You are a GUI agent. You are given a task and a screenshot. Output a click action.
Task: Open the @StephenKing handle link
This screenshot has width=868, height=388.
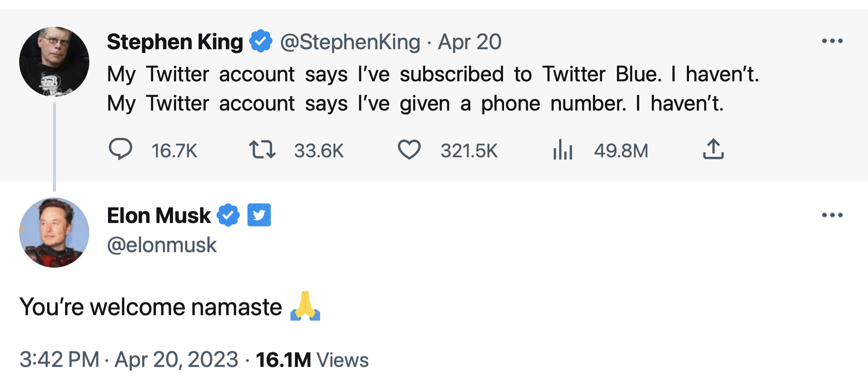coord(350,42)
